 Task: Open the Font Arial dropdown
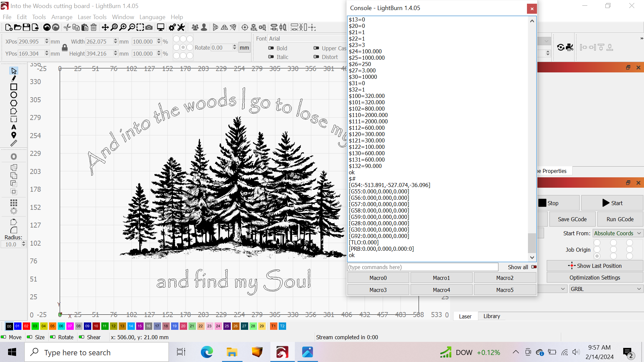(307, 39)
